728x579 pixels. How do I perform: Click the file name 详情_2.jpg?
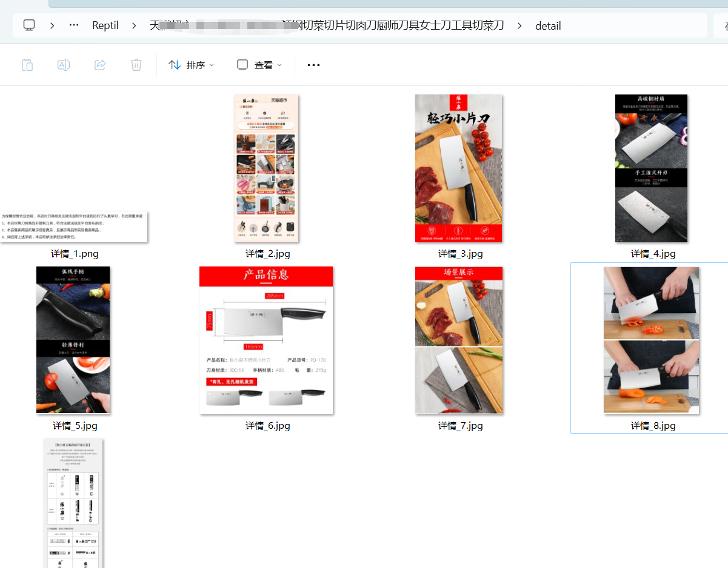pos(267,254)
